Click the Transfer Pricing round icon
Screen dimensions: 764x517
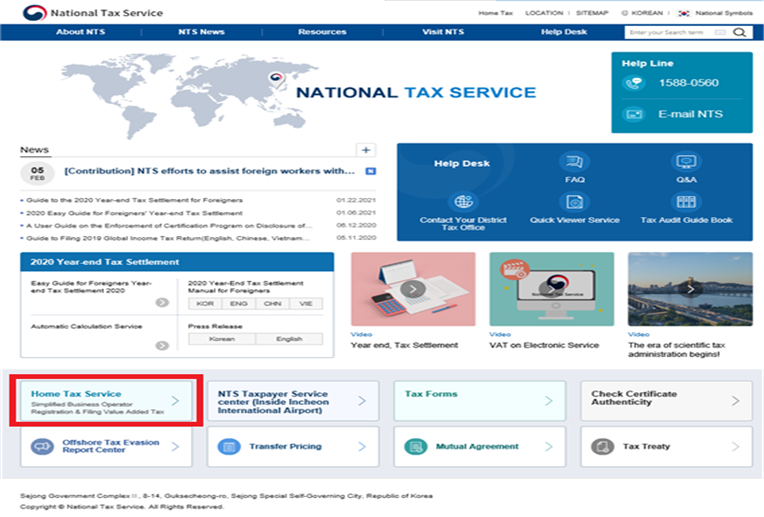229,446
